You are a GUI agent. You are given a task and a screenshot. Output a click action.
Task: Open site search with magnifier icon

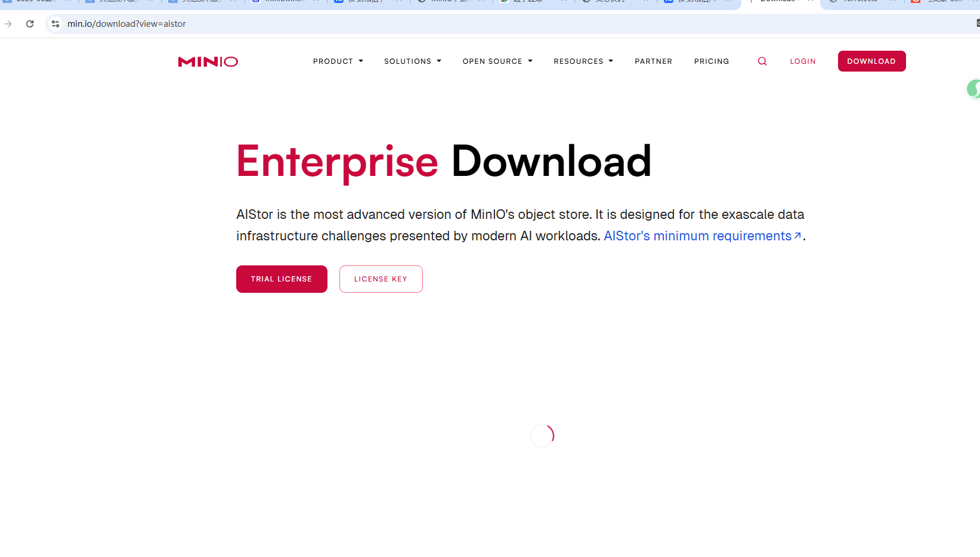(762, 61)
